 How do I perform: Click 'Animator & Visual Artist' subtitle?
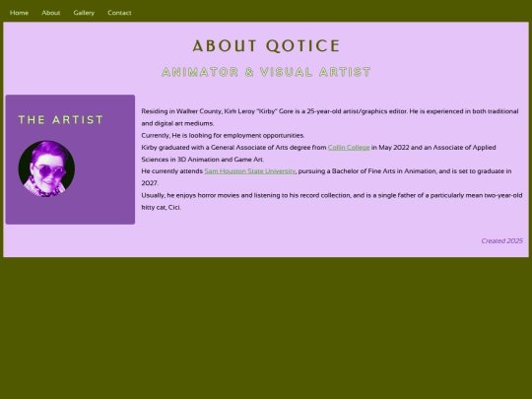(x=266, y=72)
